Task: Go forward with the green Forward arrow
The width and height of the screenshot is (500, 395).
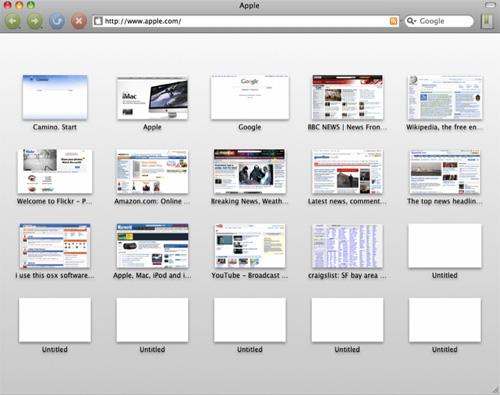Action: coord(35,21)
